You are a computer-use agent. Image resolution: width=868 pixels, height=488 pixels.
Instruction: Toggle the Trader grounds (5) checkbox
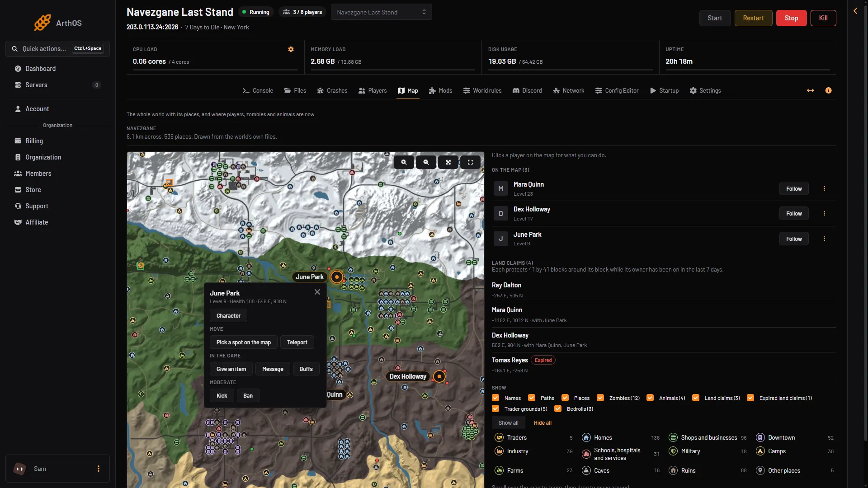coord(495,408)
